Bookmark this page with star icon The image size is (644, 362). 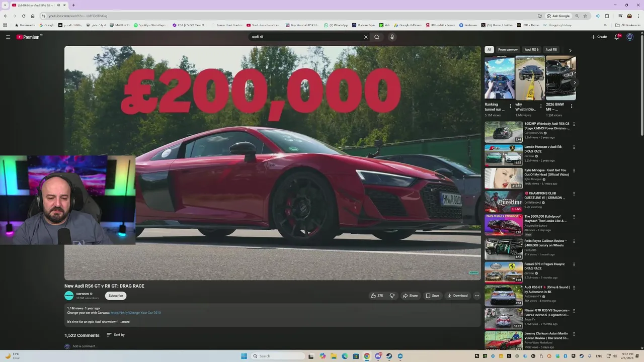(x=585, y=16)
